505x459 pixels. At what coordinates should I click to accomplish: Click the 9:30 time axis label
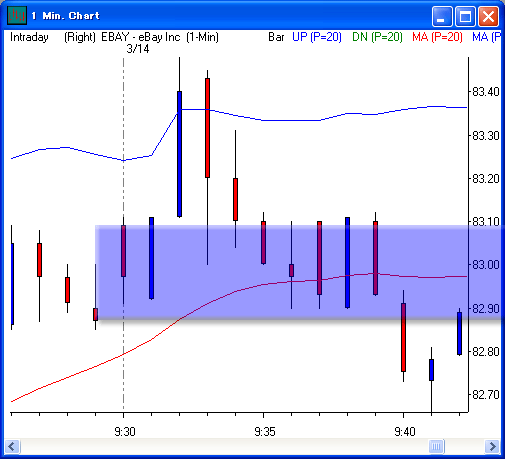click(x=125, y=432)
